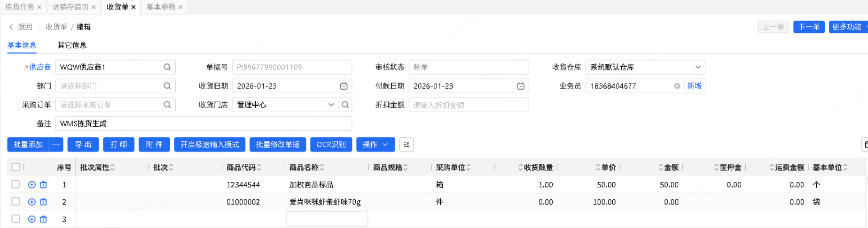Open the 更多功能 dropdown
The height and width of the screenshot is (228, 868).
pos(848,27)
